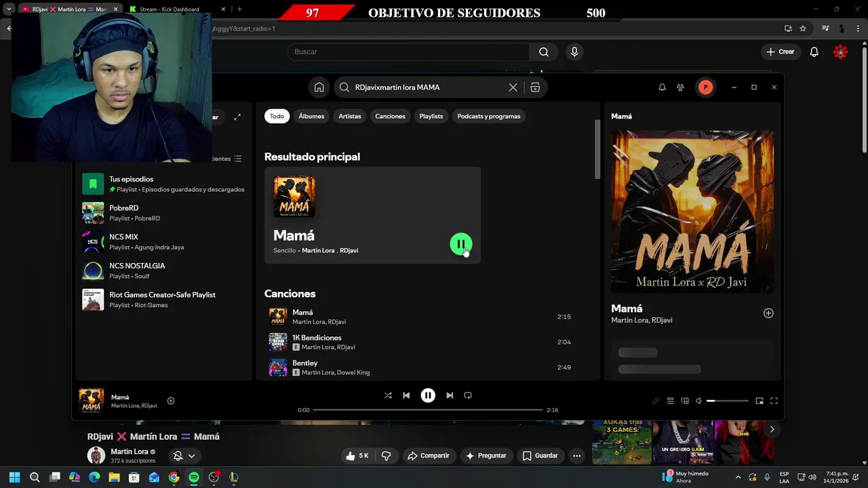Viewport: 868px width, 488px height.
Task: Select the Álbumes filter chip
Action: (311, 116)
